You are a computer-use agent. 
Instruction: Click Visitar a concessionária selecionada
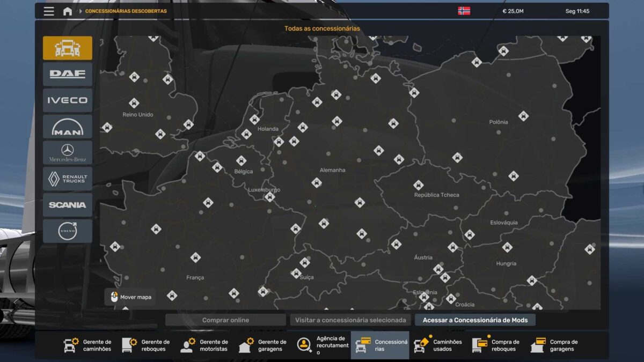coord(350,320)
